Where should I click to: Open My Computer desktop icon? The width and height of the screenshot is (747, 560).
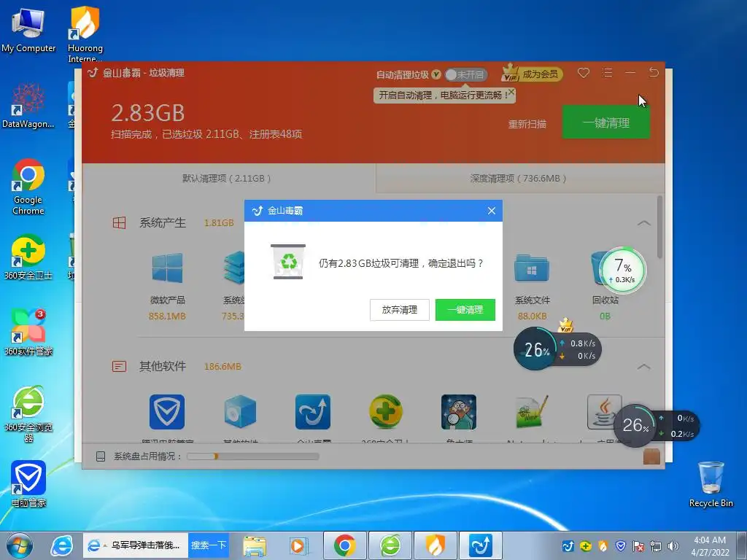[28, 29]
